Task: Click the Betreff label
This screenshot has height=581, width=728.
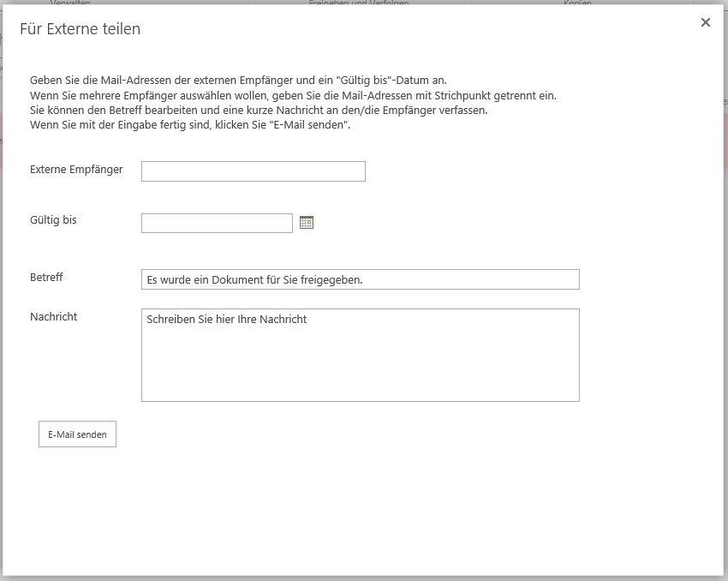Action: tap(46, 278)
